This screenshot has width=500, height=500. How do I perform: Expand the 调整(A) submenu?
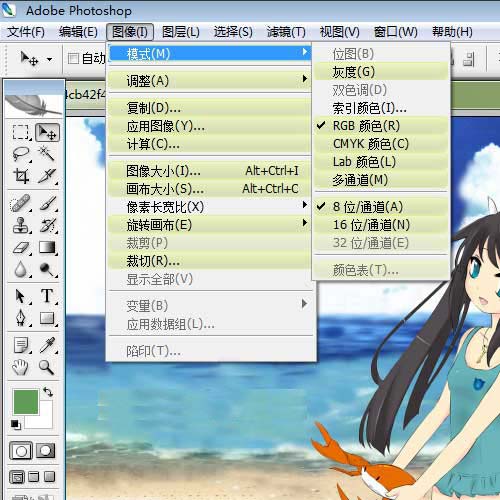210,81
